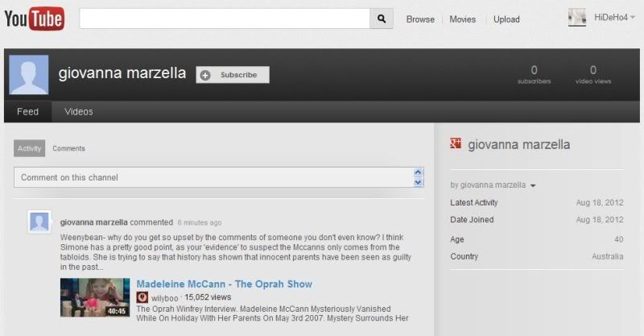Click the Comment on this channel field
Viewport: 644px width, 336px height.
[x=213, y=177]
